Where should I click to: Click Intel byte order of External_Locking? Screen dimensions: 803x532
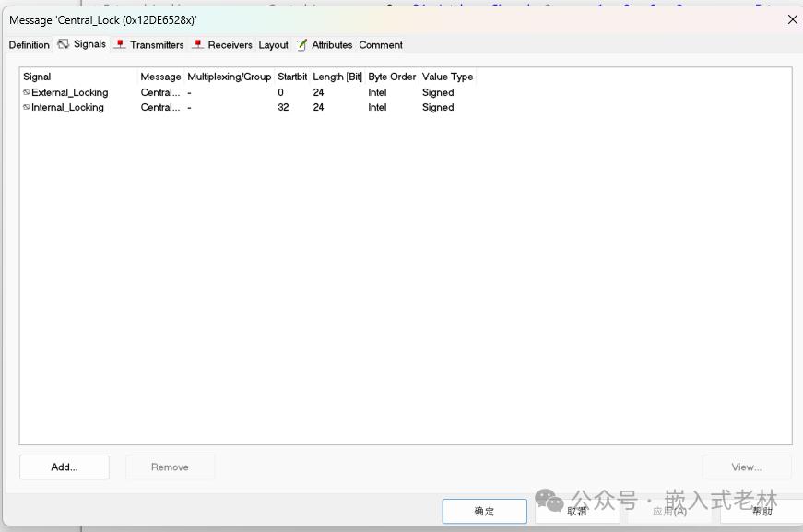coord(377,93)
